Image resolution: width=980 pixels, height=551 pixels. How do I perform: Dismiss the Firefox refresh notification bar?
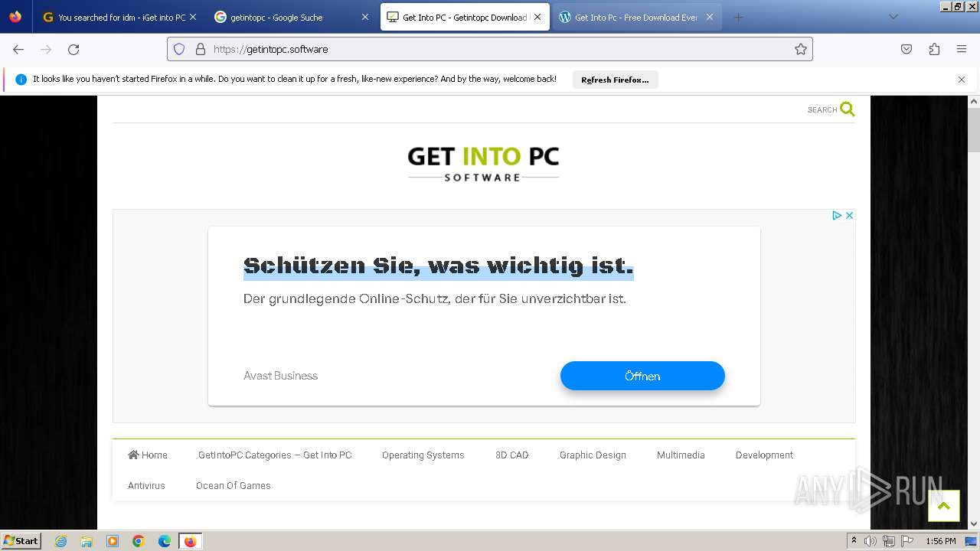(x=962, y=80)
